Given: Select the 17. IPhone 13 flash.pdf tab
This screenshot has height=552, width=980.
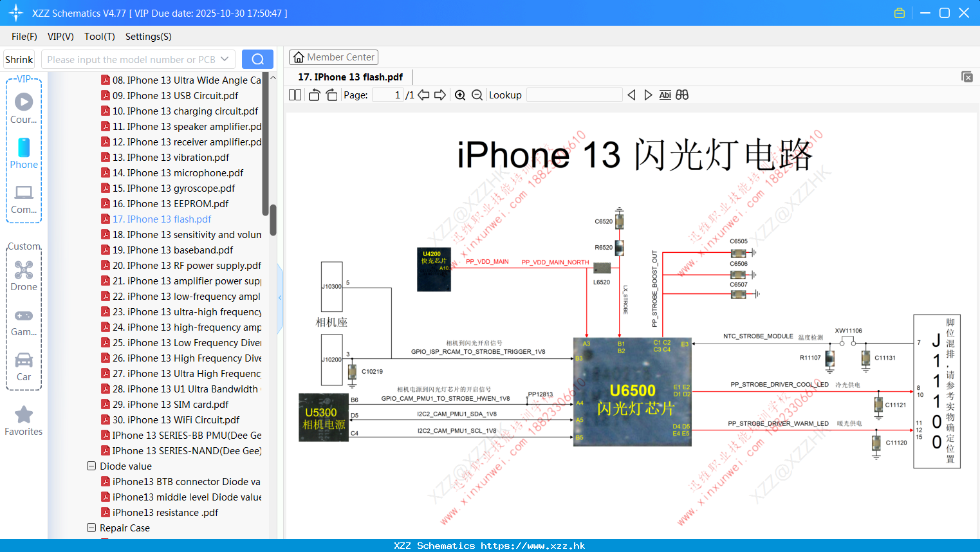Looking at the screenshot, I should 351,77.
